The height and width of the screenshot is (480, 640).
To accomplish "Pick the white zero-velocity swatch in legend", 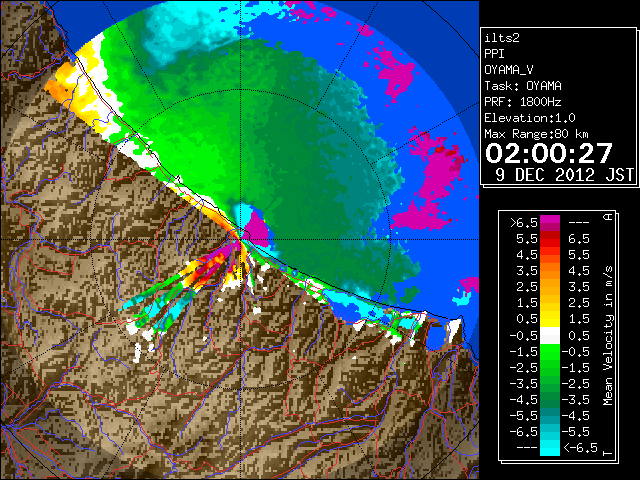I will pyautogui.click(x=550, y=336).
